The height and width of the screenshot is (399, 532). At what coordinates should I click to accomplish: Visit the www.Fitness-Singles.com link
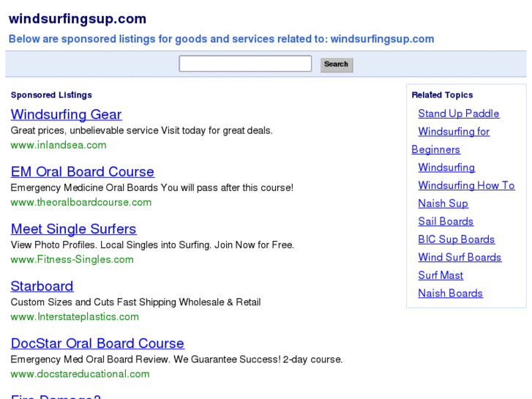(72, 259)
